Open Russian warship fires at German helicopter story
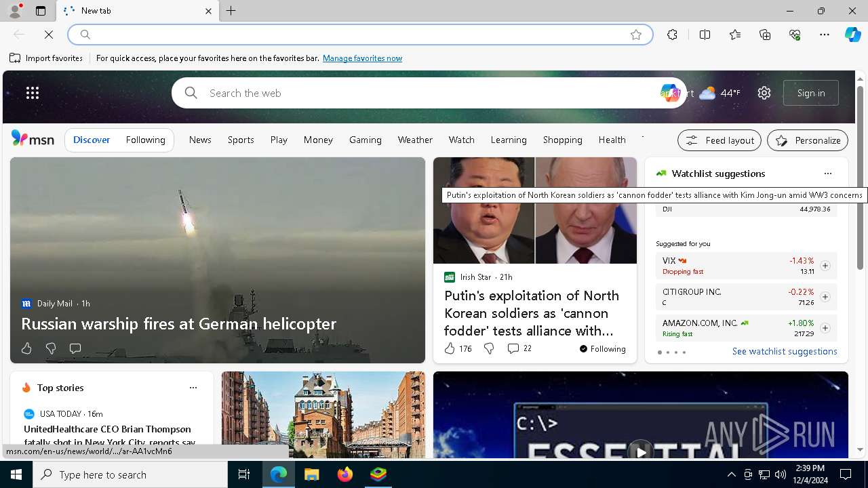Viewport: 868px width, 488px height. tap(178, 323)
